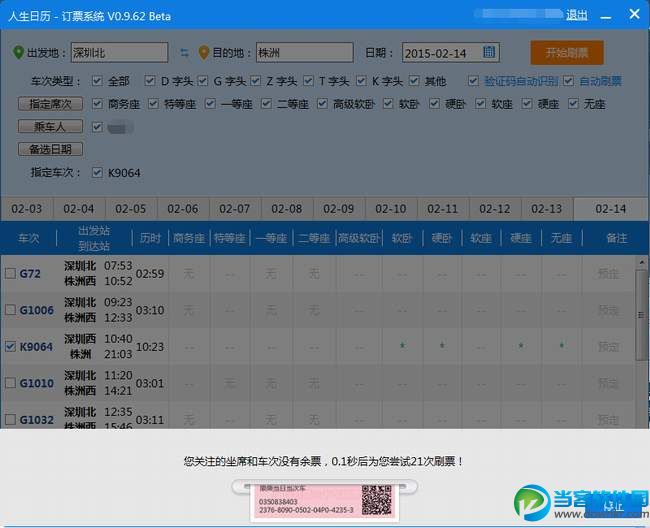Click the train list vertical scrollbar thumb

pos(642,315)
